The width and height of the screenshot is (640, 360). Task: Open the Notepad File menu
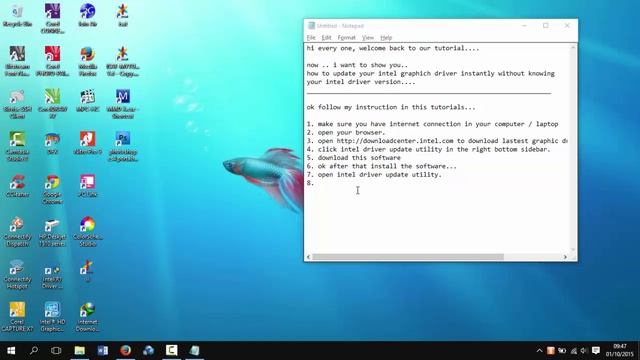311,38
